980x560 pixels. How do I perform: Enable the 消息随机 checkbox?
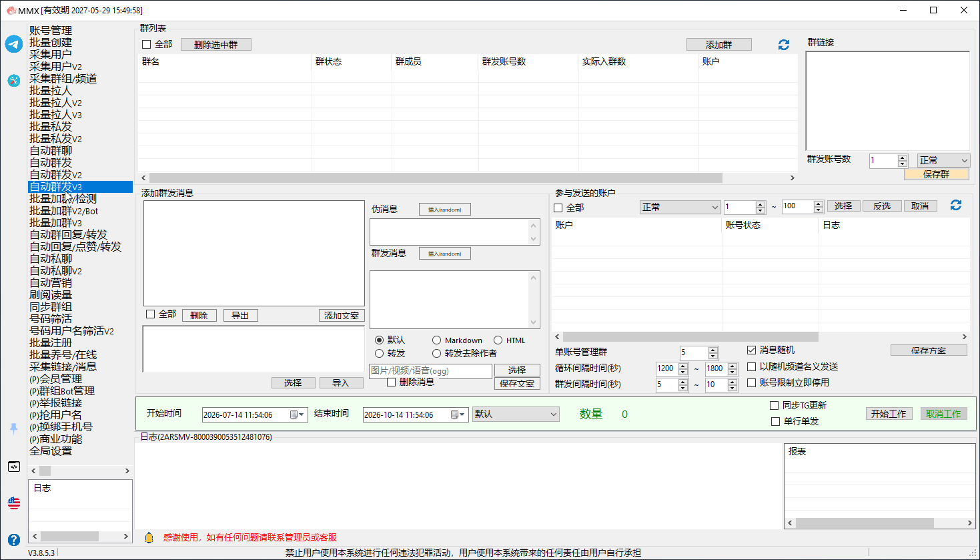[752, 350]
